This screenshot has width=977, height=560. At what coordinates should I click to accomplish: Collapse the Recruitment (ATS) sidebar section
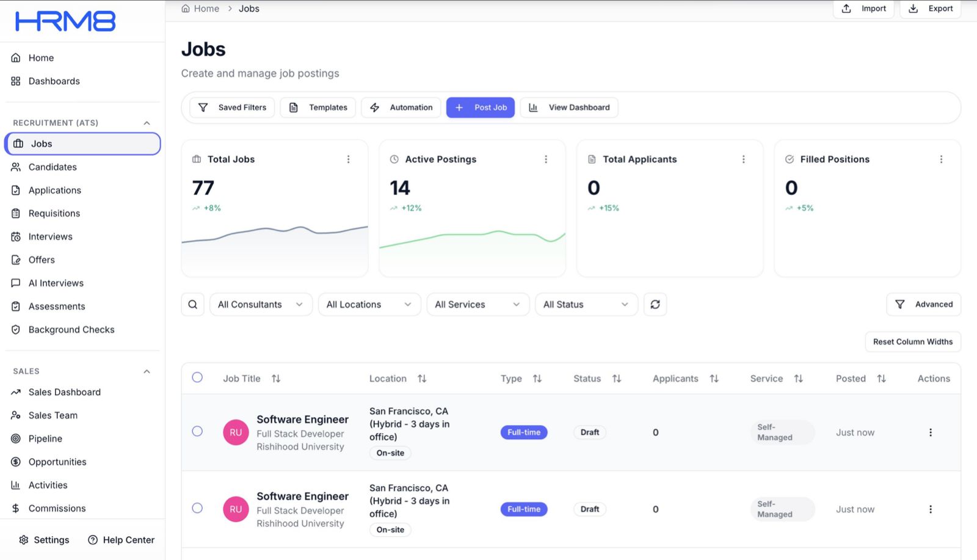(x=147, y=123)
